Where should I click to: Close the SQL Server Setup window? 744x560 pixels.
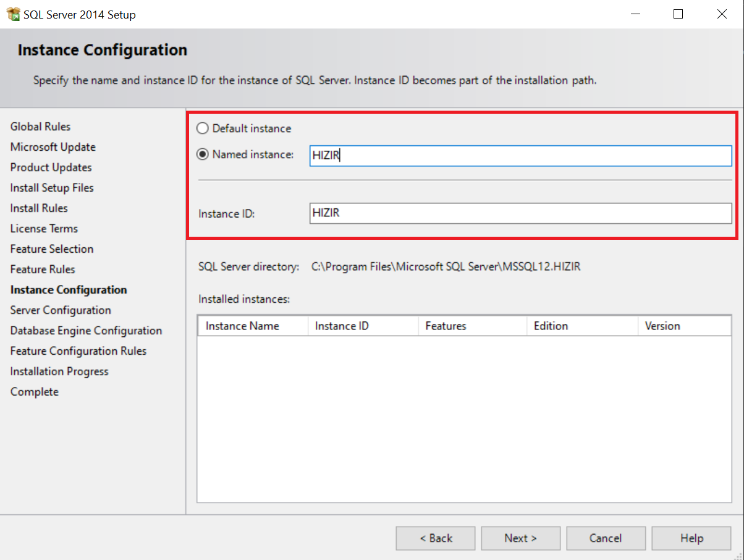click(722, 14)
